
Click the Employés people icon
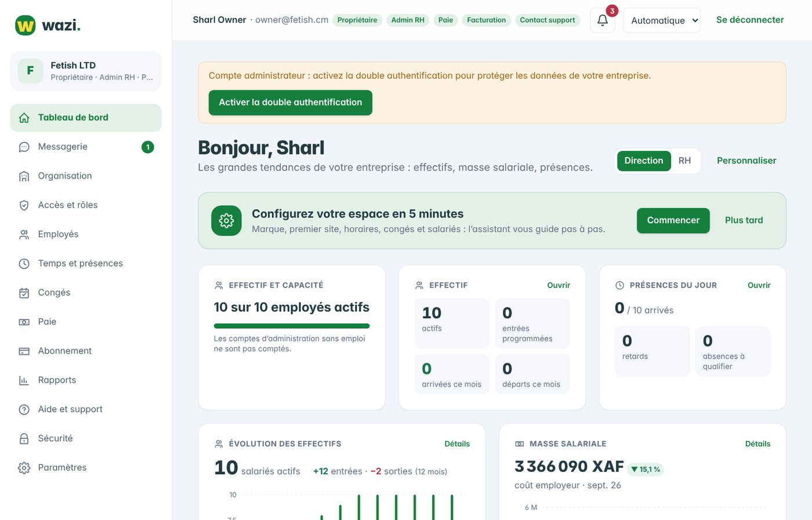(24, 235)
